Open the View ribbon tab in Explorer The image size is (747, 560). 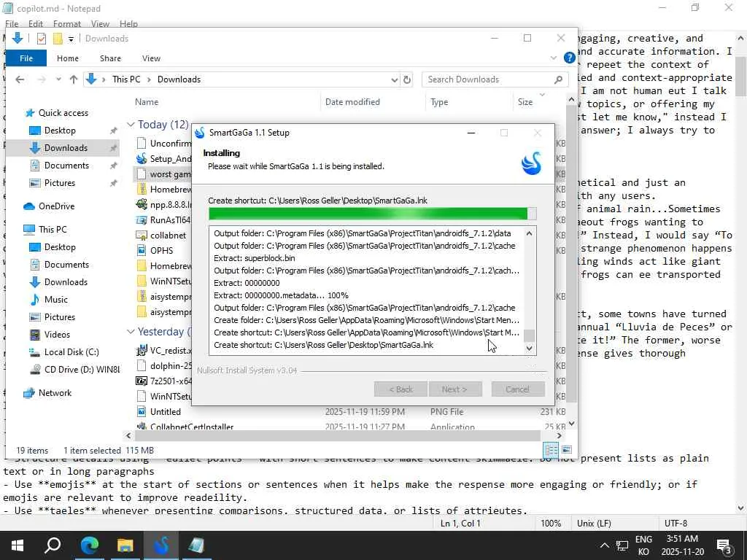(x=151, y=58)
